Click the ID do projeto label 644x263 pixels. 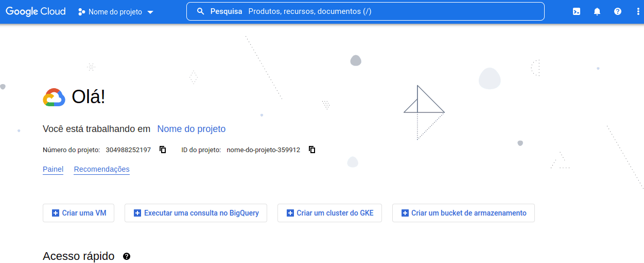201,150
